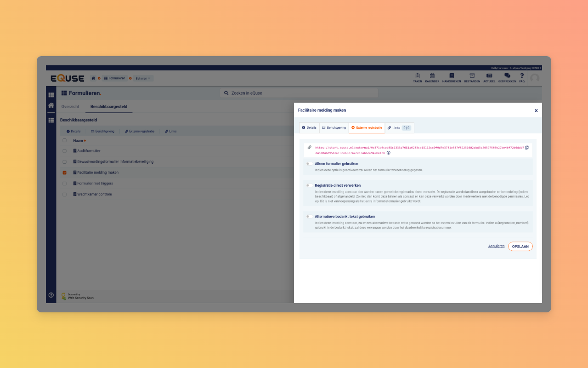Open the list icon in left sidebar
This screenshot has height=368, width=588.
pos(51,120)
